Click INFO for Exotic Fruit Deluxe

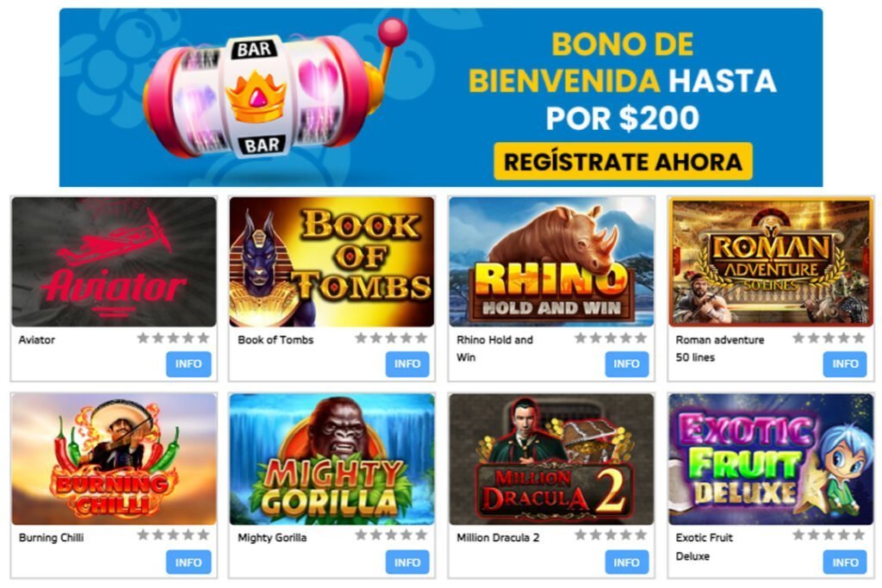click(845, 562)
